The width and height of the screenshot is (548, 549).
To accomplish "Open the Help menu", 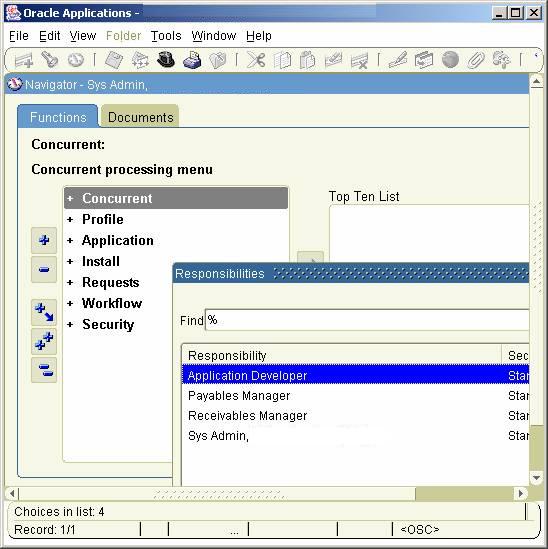I will (x=259, y=36).
